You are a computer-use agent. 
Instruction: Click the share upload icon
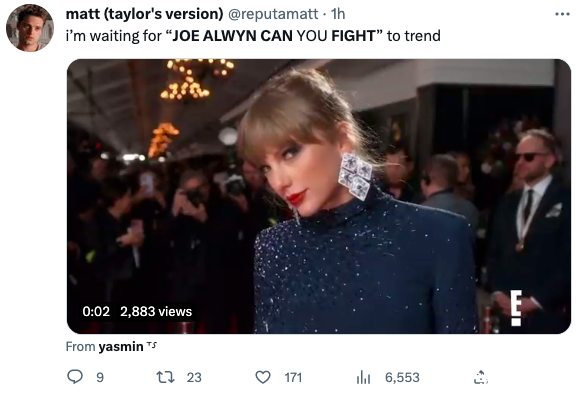481,377
